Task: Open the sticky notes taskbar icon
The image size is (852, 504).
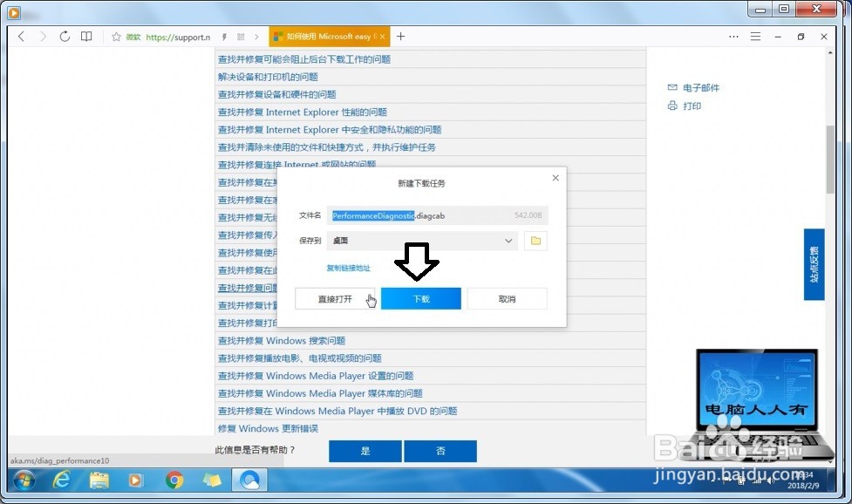Action: 212,480
